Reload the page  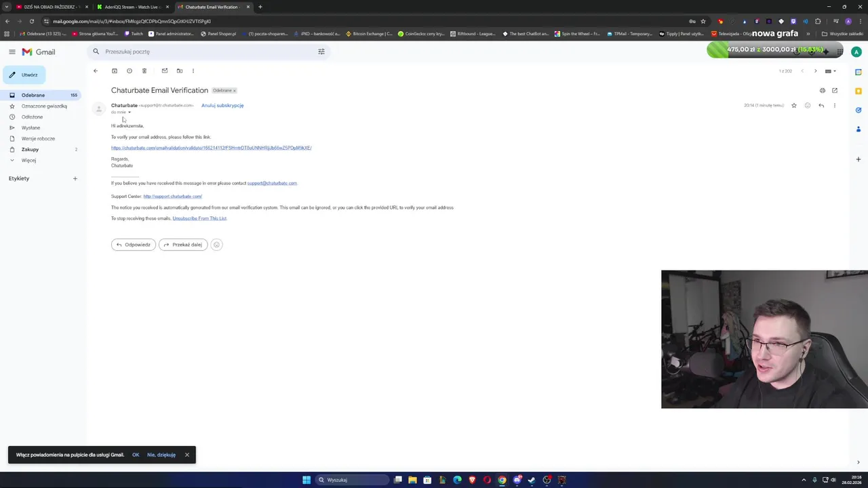pos(32,21)
